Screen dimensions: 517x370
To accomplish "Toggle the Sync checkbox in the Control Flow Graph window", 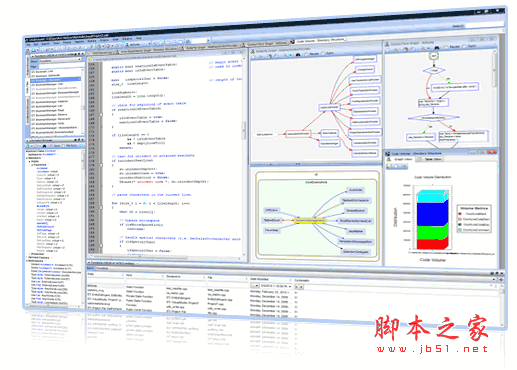I will point(464,47).
